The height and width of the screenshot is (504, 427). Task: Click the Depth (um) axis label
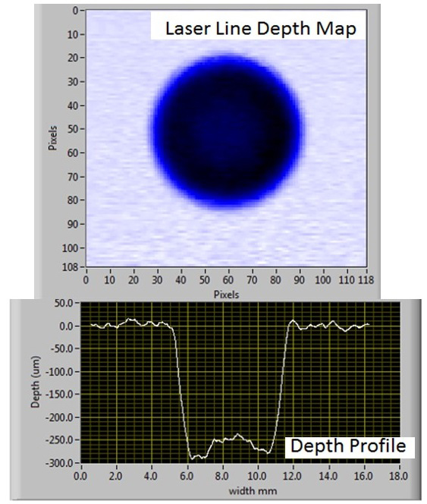[36, 382]
